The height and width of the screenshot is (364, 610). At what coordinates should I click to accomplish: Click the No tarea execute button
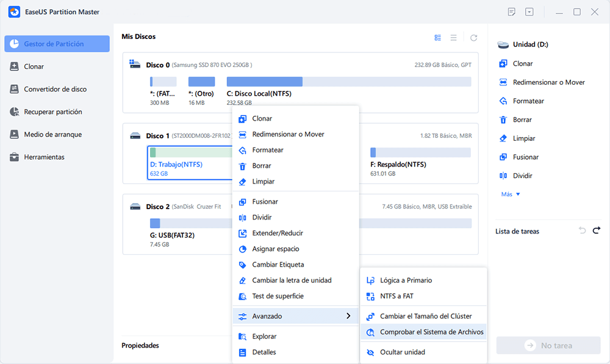(548, 345)
